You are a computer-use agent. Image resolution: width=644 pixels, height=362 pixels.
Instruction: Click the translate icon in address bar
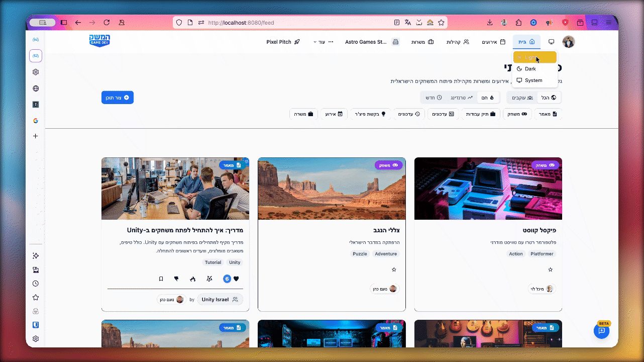pos(408,23)
